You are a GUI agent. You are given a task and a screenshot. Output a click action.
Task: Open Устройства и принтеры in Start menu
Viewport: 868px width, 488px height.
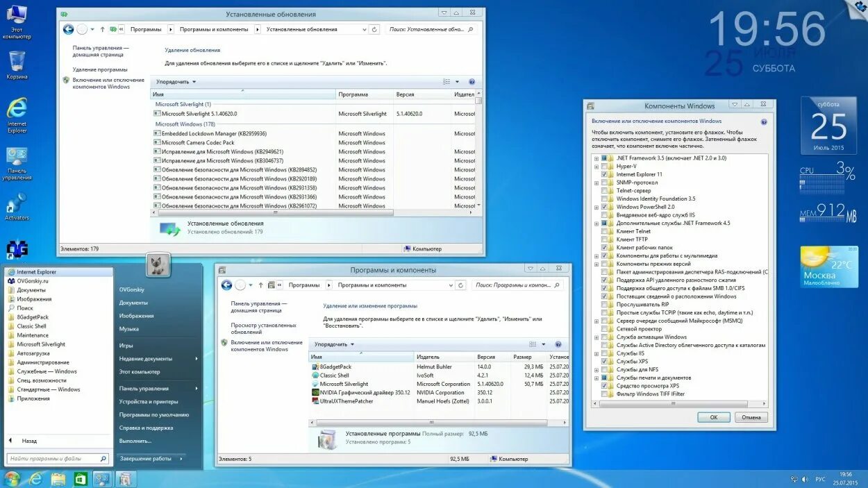point(149,401)
